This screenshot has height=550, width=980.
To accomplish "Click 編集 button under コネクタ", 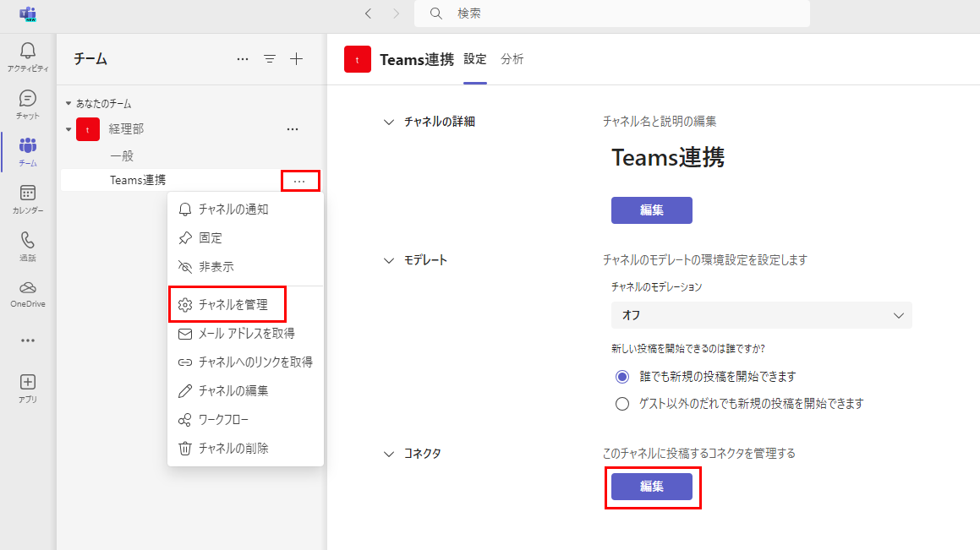I will coord(651,487).
